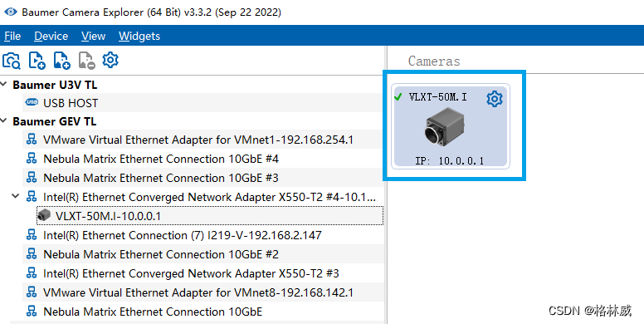The height and width of the screenshot is (324, 644).
Task: Click the add-play file toolbar icon
Action: click(37, 61)
